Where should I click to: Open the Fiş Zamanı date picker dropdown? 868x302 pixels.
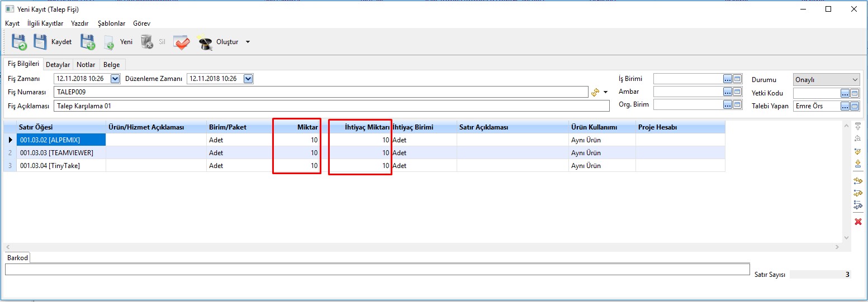click(115, 79)
